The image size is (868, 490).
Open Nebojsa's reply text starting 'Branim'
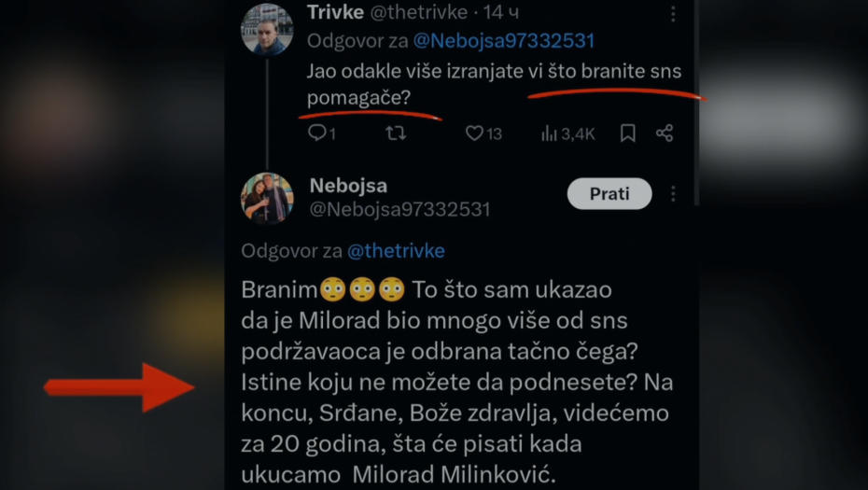[456, 382]
